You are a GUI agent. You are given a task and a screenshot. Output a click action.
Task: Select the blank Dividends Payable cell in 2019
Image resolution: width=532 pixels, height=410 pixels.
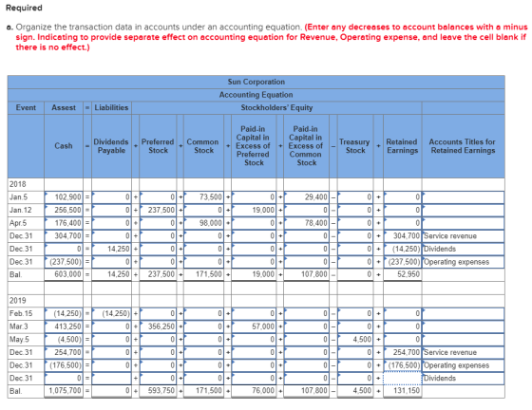click(111, 378)
